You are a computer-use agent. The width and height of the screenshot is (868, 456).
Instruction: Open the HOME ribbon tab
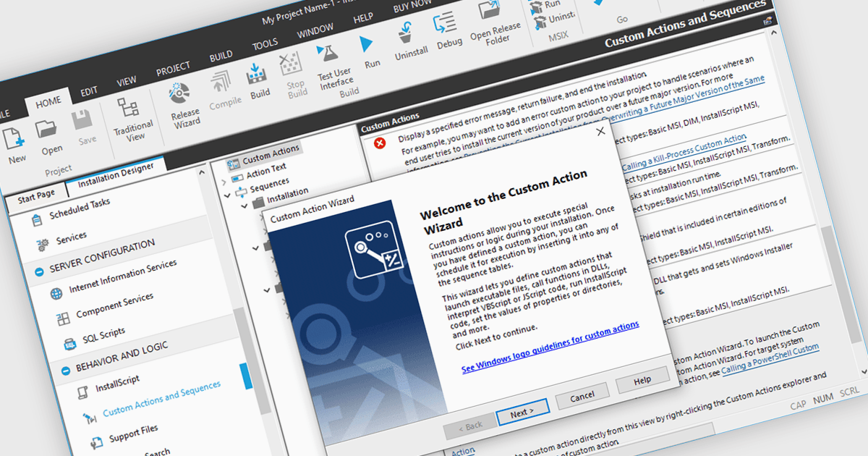(49, 101)
